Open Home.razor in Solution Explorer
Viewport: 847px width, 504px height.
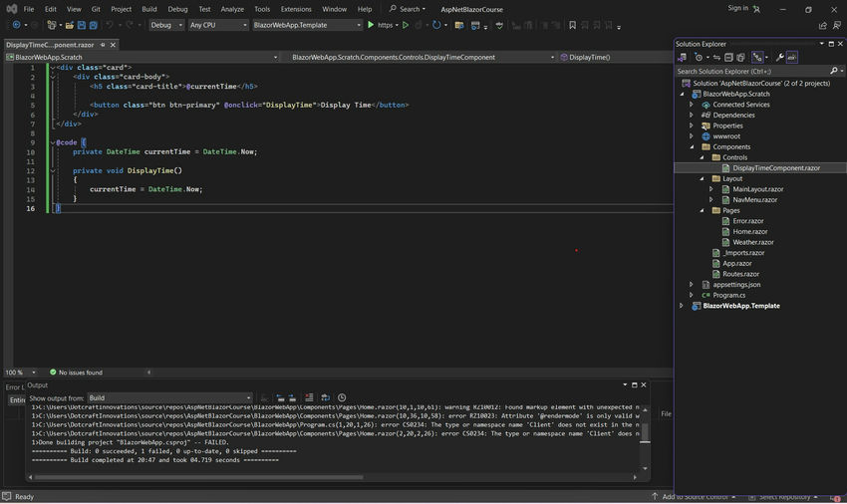coord(749,231)
